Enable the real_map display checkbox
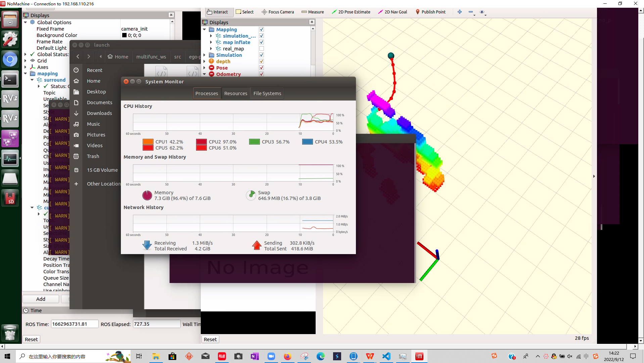This screenshot has width=644, height=363. [x=262, y=48]
